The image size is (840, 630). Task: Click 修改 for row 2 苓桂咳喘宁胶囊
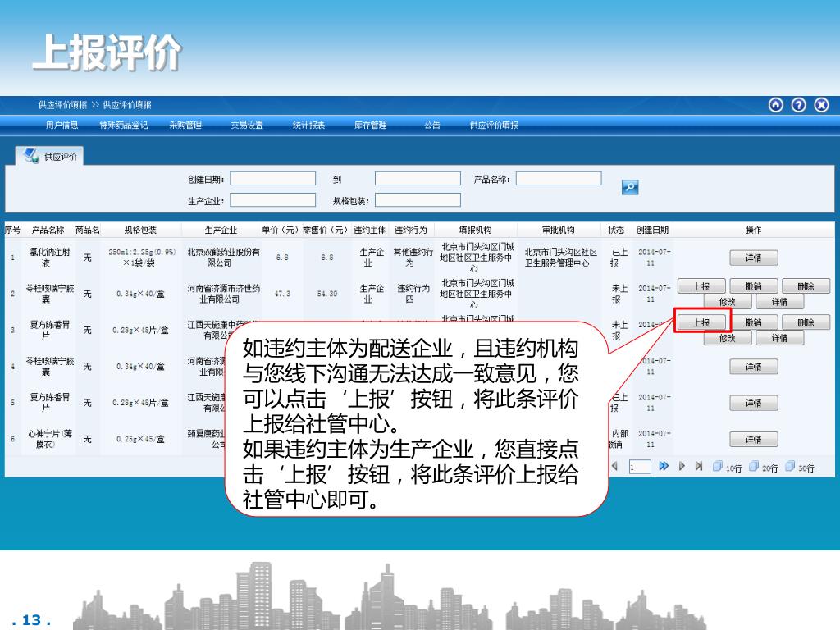pyautogui.click(x=728, y=302)
